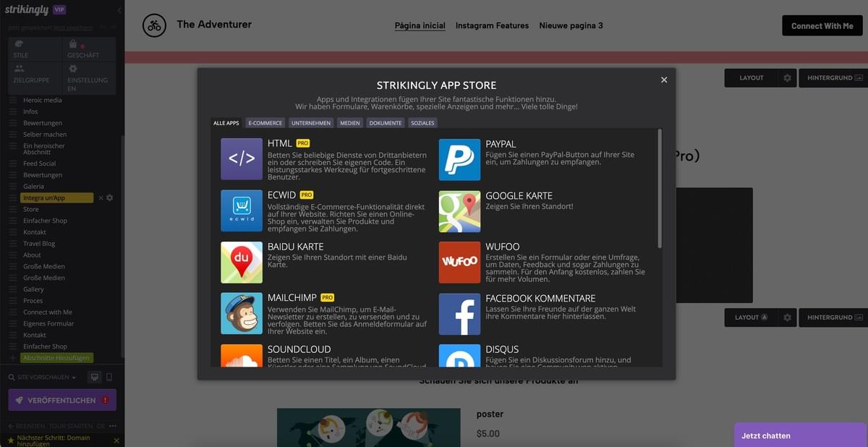
Task: Select the Eigenes Formular section
Action: pyautogui.click(x=48, y=323)
